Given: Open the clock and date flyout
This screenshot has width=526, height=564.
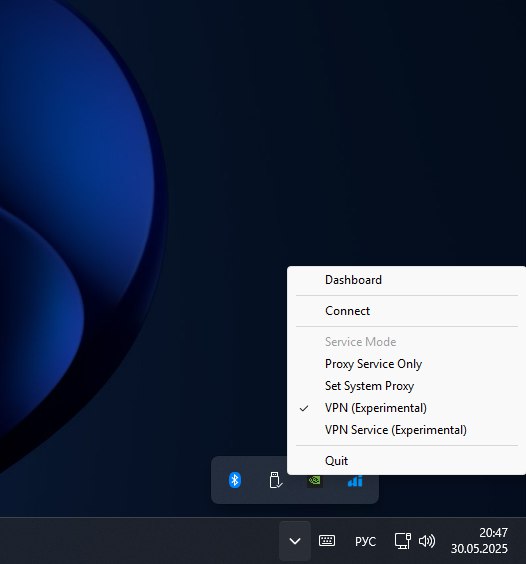Looking at the screenshot, I should 479,541.
